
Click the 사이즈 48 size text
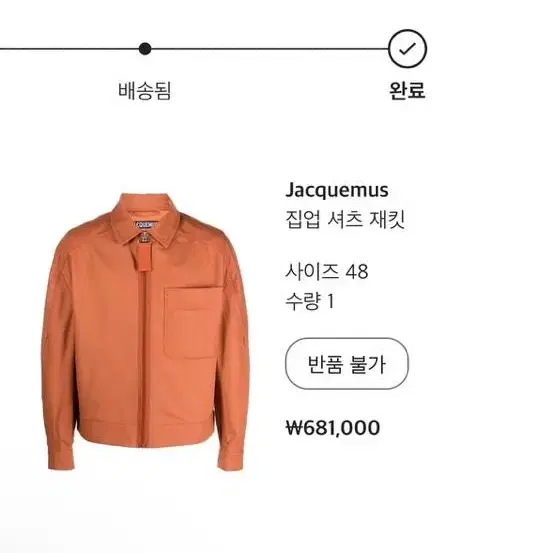(327, 272)
